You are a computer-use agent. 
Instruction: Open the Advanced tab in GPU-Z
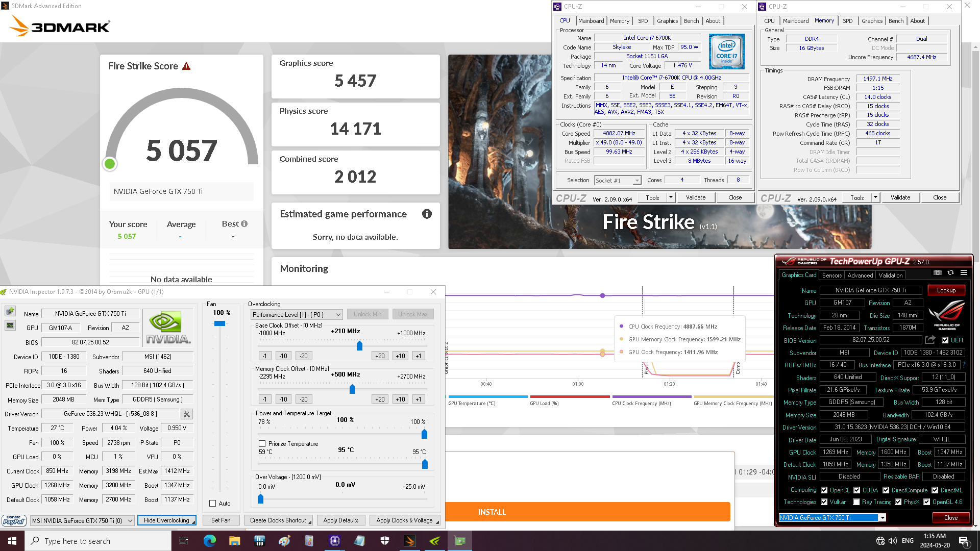click(x=860, y=275)
